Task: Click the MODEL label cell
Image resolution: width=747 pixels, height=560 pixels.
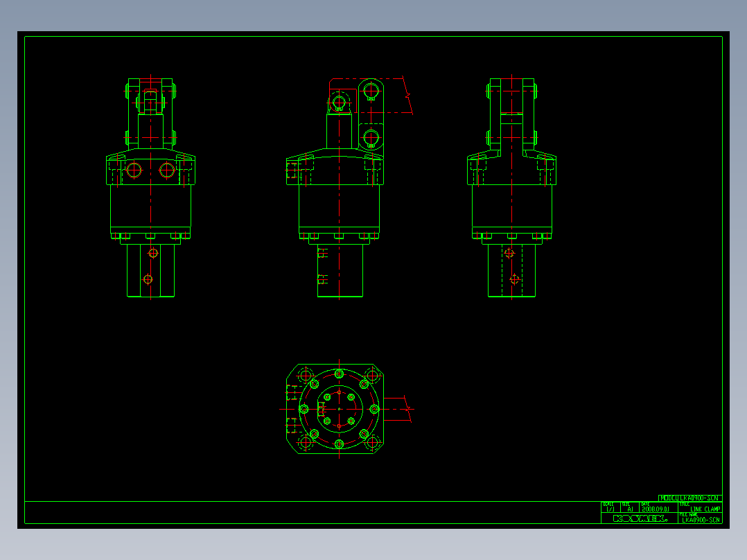Action: click(x=669, y=498)
